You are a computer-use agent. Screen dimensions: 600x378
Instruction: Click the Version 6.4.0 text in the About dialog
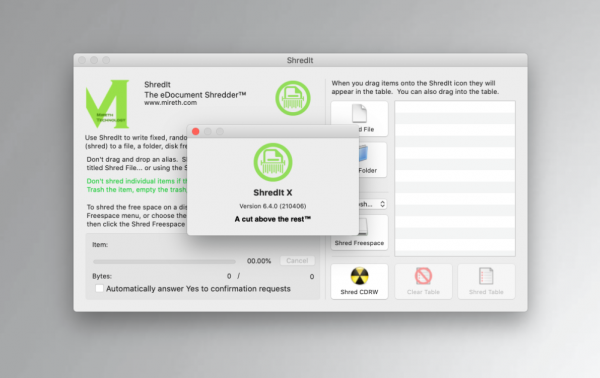tap(273, 206)
